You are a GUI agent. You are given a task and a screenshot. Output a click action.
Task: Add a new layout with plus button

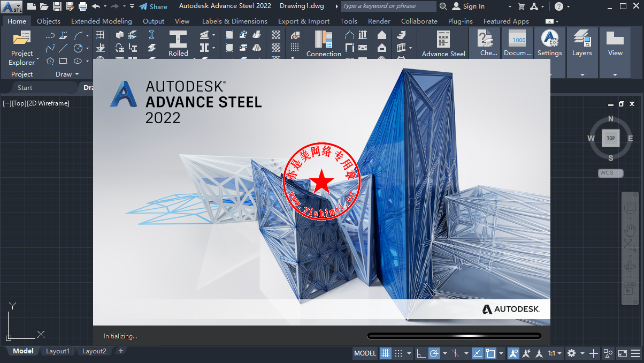[121, 351]
